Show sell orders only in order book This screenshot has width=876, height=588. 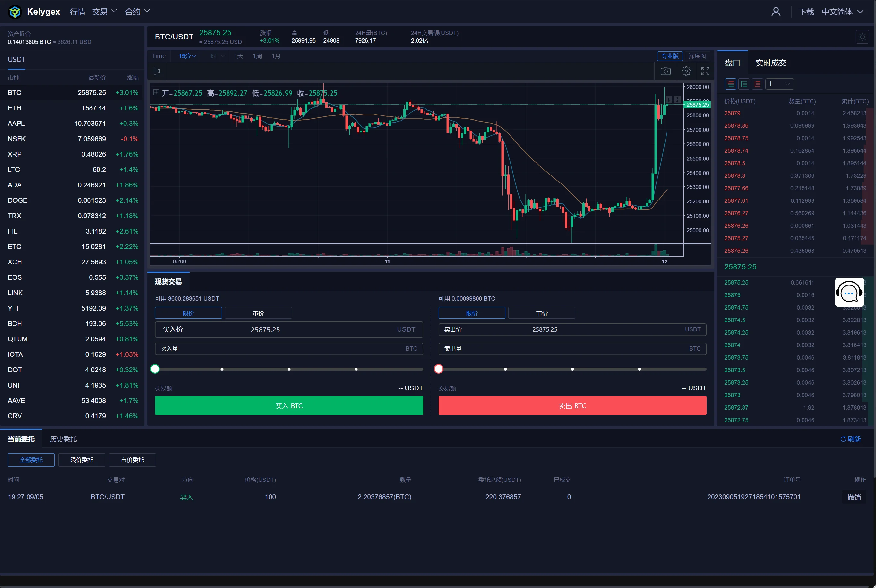point(758,84)
